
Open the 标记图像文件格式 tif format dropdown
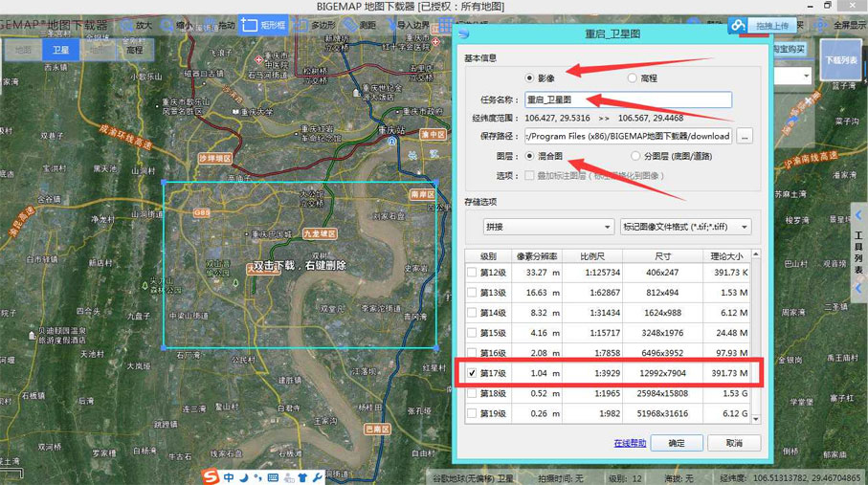coord(685,227)
